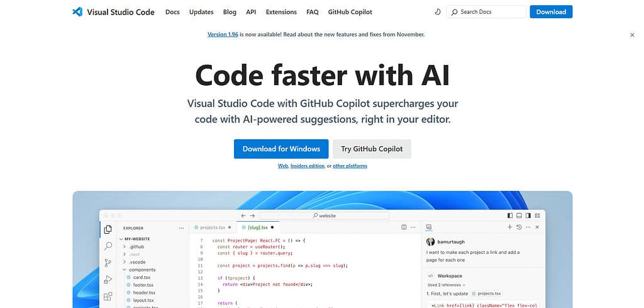Toggle the secondary sidebar layout icon
The width and height of the screenshot is (644, 308).
click(x=528, y=215)
